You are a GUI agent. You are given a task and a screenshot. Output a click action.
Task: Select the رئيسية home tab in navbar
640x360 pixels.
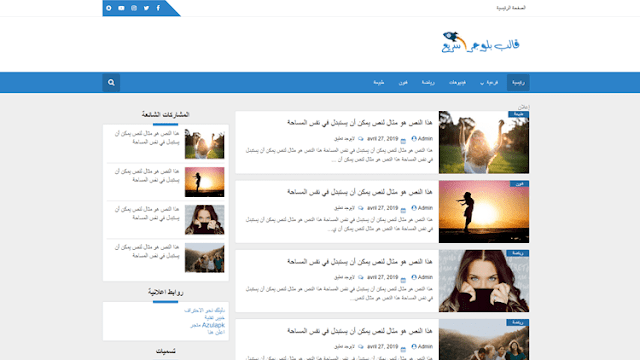pyautogui.click(x=518, y=82)
